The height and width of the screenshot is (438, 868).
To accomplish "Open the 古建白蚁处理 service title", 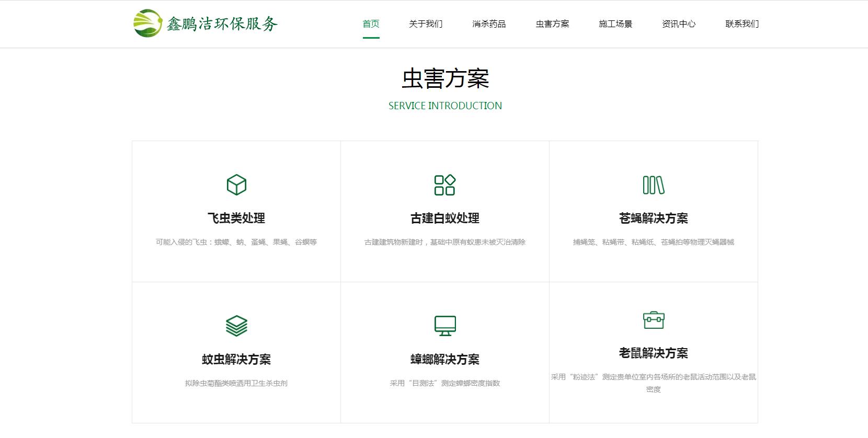I will point(445,218).
